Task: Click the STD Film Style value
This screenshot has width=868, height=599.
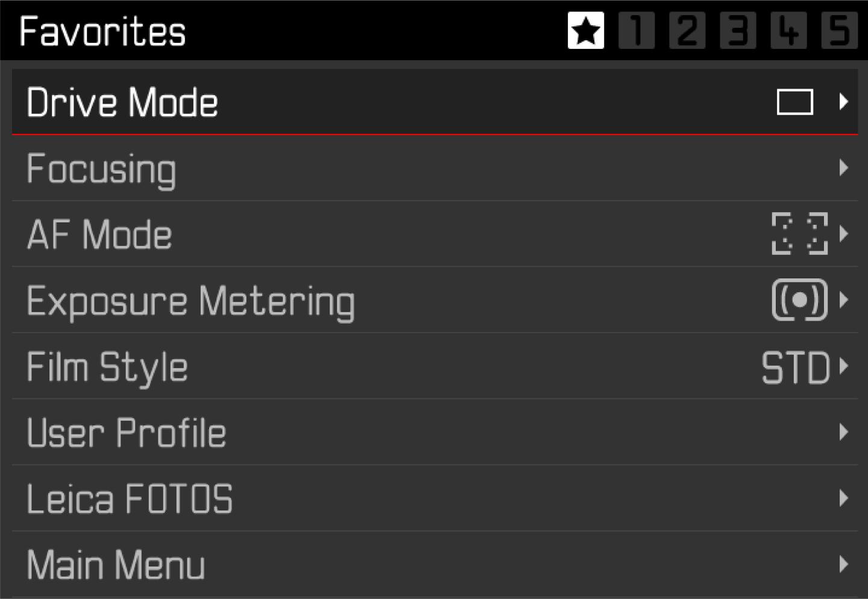Action: 796,367
